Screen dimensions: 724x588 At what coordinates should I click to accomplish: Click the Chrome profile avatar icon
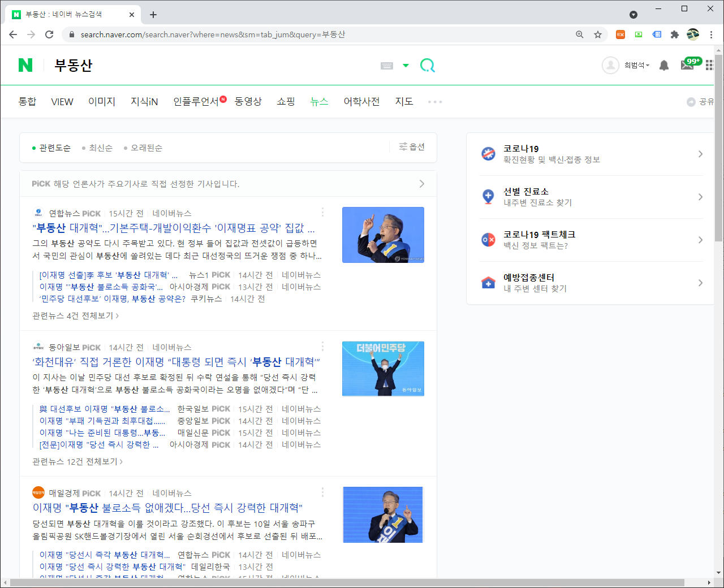click(693, 34)
